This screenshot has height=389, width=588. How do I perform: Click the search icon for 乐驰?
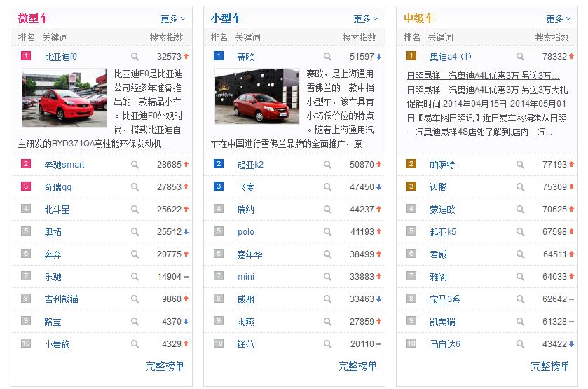click(x=135, y=277)
